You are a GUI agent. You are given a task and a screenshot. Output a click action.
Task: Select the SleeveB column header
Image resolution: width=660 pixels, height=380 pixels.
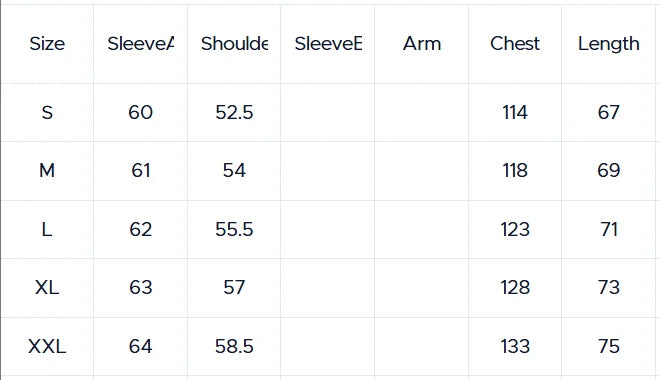(x=328, y=44)
